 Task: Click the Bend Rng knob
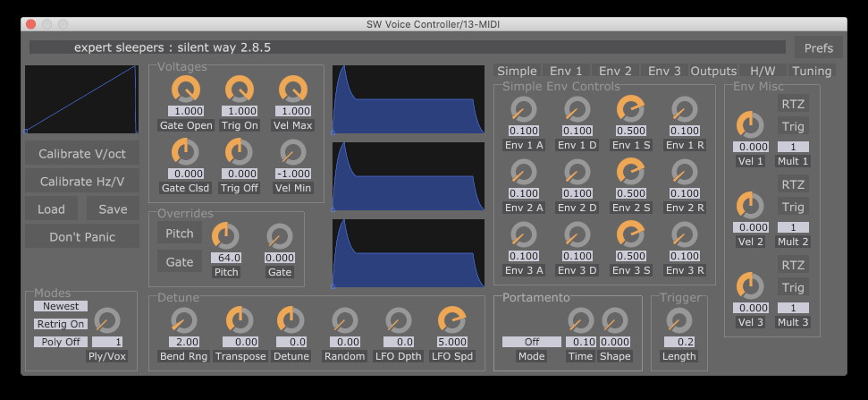(184, 320)
